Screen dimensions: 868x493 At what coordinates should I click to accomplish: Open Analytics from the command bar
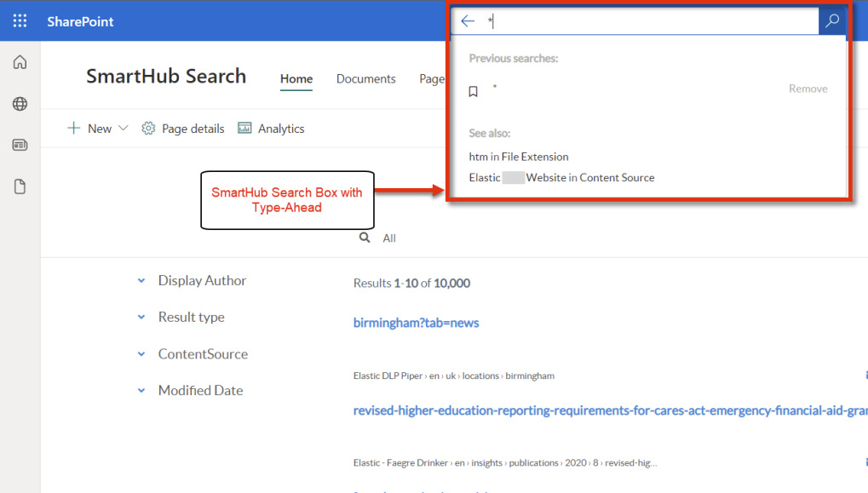click(x=271, y=129)
